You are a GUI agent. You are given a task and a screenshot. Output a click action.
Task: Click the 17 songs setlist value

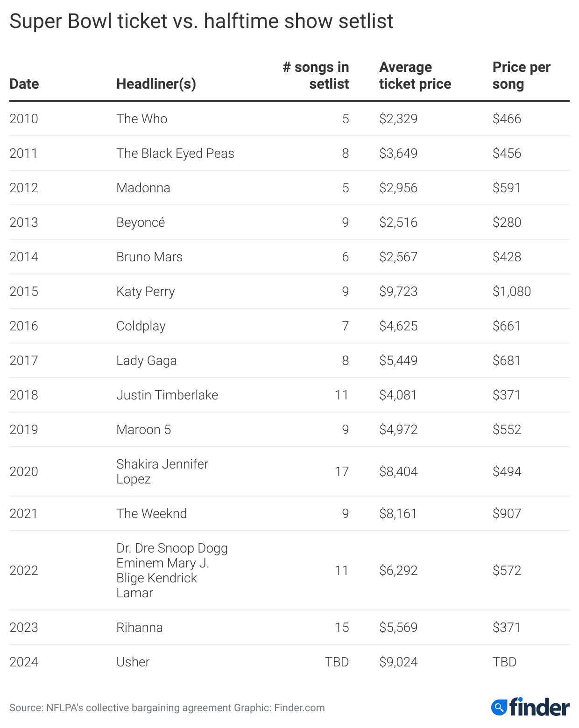coord(342,471)
